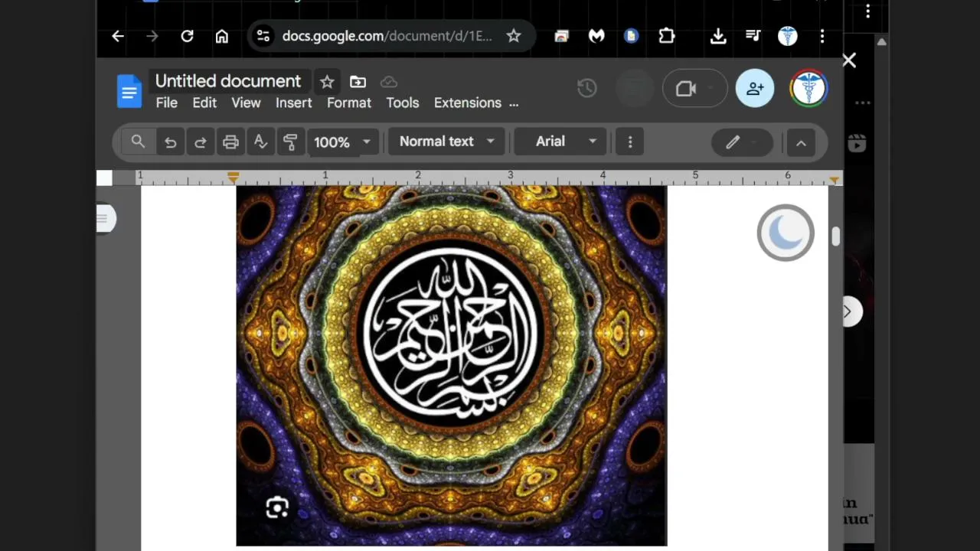The image size is (980, 551).
Task: Open the Extensions menu
Action: (x=468, y=103)
